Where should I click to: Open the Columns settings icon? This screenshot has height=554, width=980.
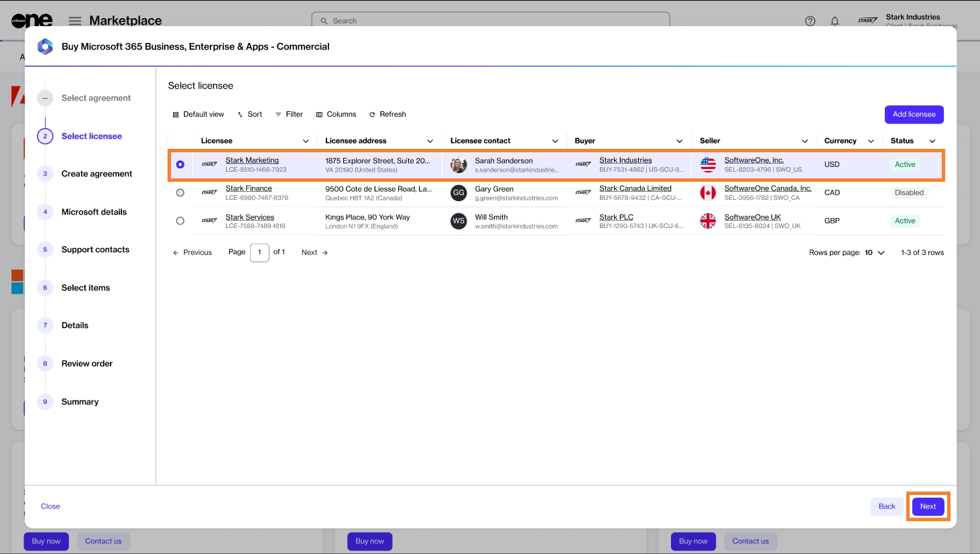click(319, 115)
